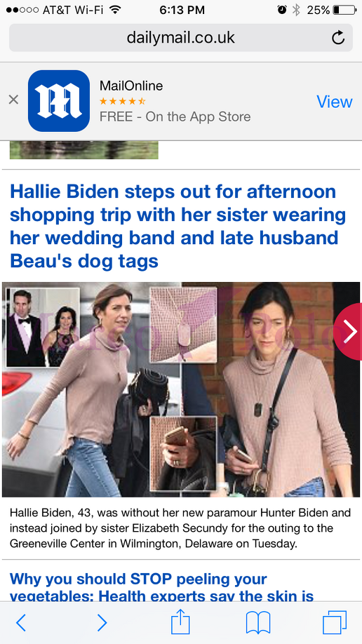362x644 pixels.
Task: Tap the 6:13 PM status bar clock
Action: point(182,10)
